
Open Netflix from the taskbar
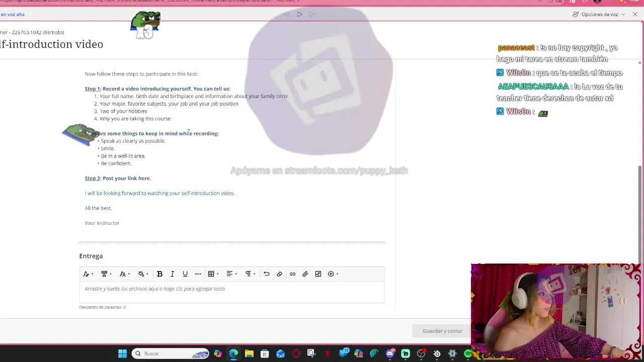[327, 353]
